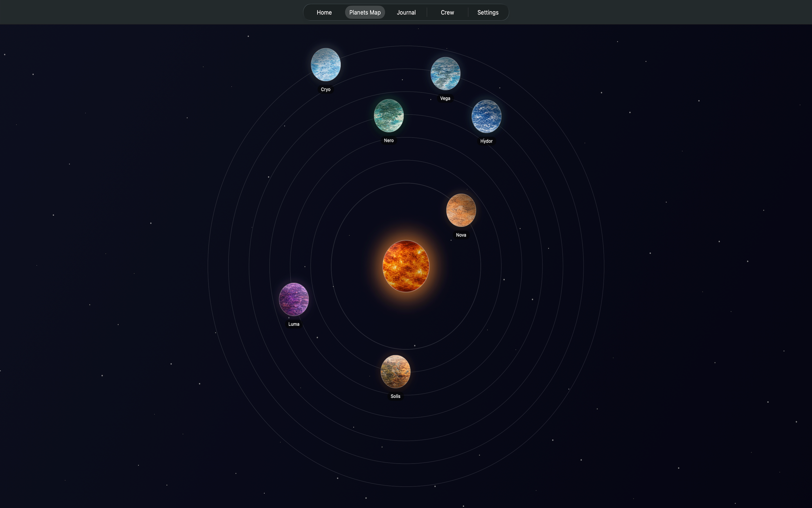Select the green planet Nero
The image size is (812, 508).
pos(389,116)
